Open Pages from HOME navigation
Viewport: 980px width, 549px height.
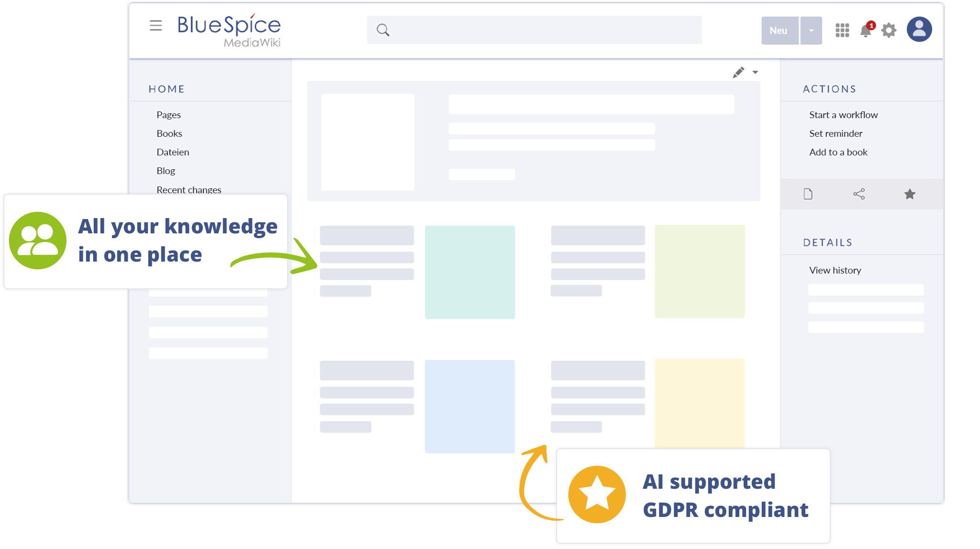[168, 114]
